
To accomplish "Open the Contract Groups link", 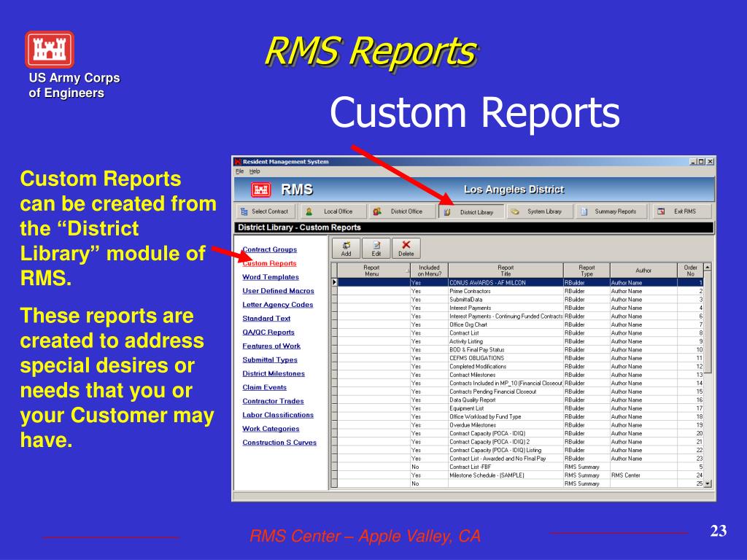I will tap(270, 249).
